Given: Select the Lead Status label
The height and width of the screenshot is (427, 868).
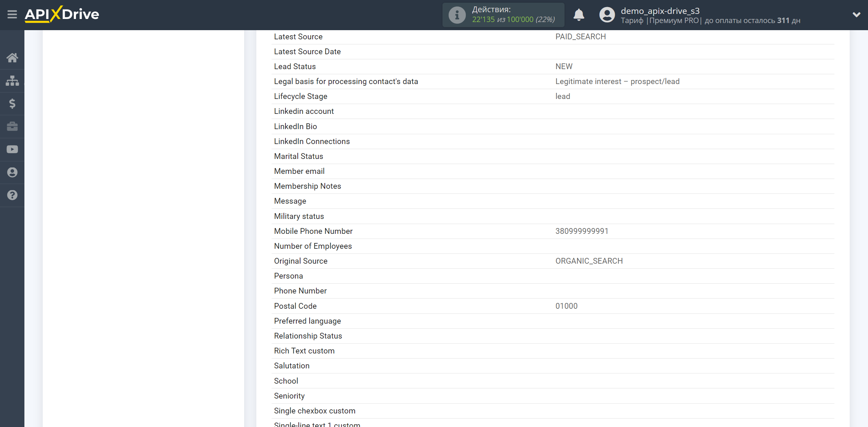Looking at the screenshot, I should click(x=295, y=66).
